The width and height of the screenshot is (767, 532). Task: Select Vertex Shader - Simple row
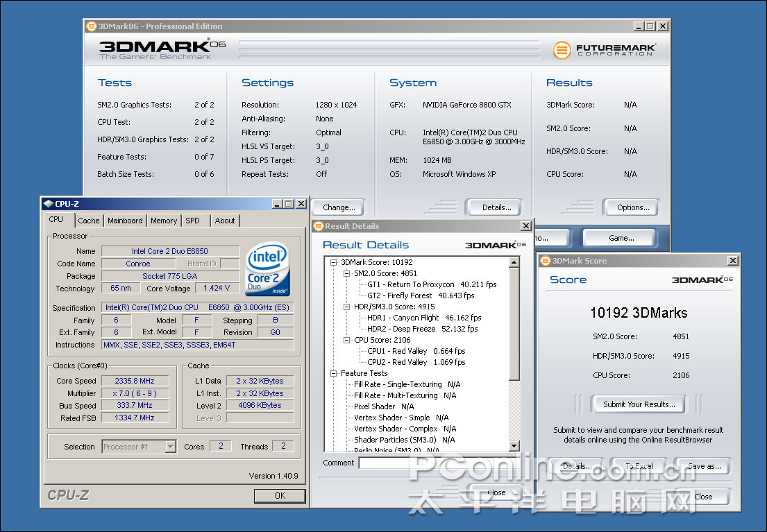(401, 418)
